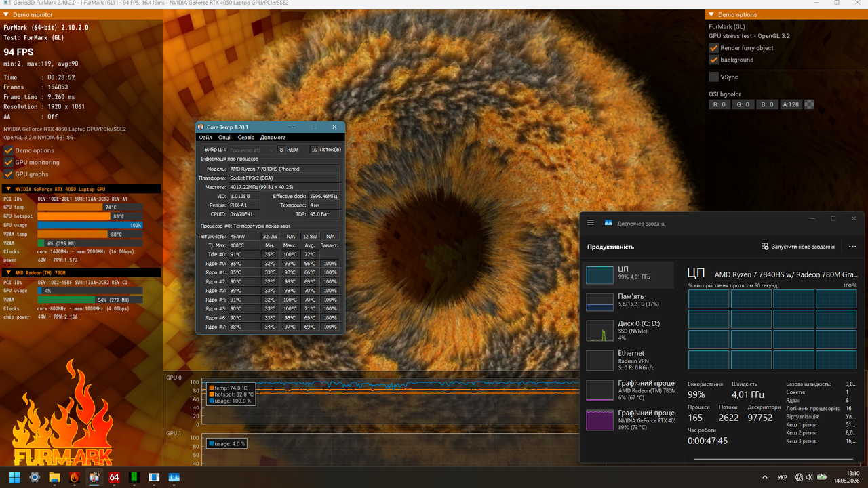Open the green bars taskbar app
This screenshot has width=868, height=488.
point(134,477)
